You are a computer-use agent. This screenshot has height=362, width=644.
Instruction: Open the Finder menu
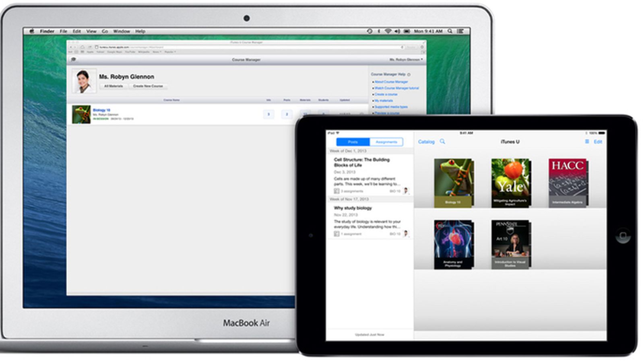tap(47, 31)
